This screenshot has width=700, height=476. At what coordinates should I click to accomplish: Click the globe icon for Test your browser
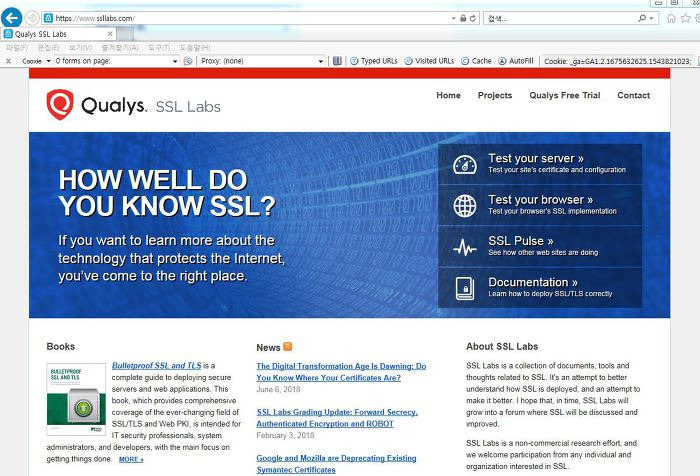pos(465,206)
